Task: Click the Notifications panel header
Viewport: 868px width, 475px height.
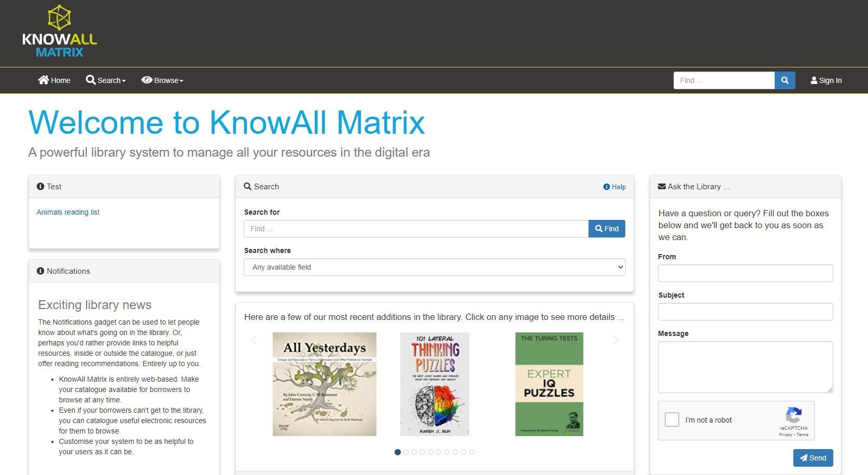Action: pos(124,271)
